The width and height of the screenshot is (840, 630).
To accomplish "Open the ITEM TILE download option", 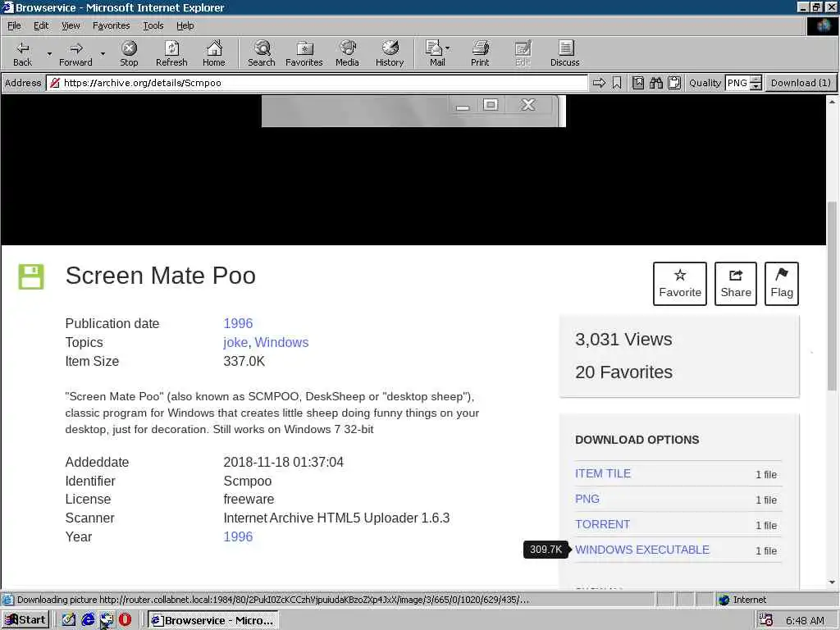I will (x=603, y=473).
